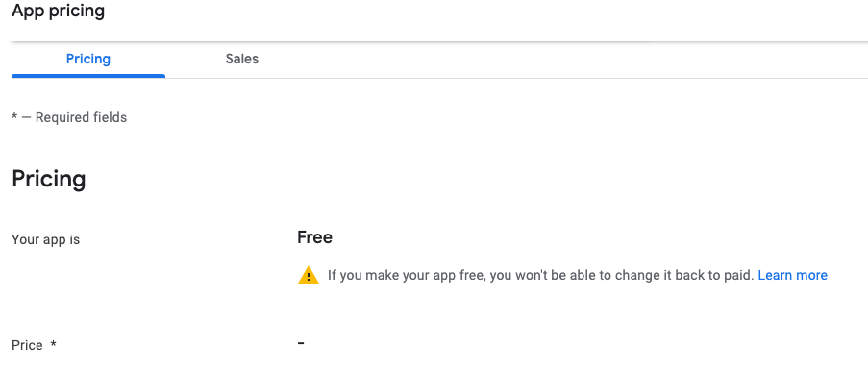Click the Required fields note text
The height and width of the screenshot is (371, 868).
69,117
